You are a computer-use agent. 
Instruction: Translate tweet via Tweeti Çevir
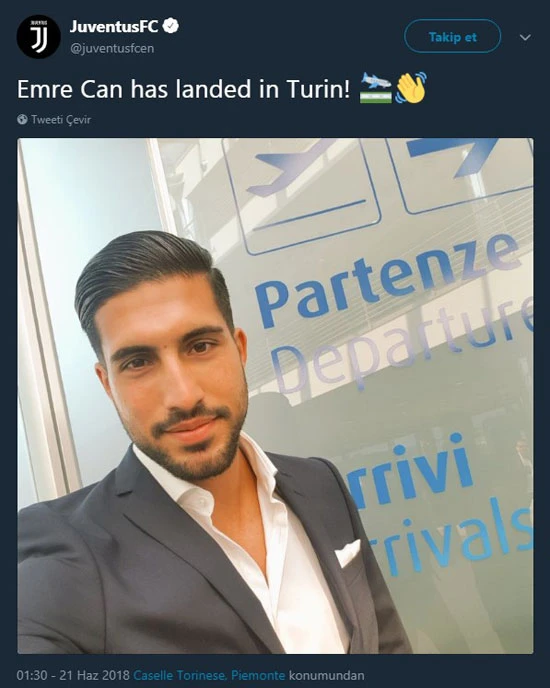tap(61, 119)
